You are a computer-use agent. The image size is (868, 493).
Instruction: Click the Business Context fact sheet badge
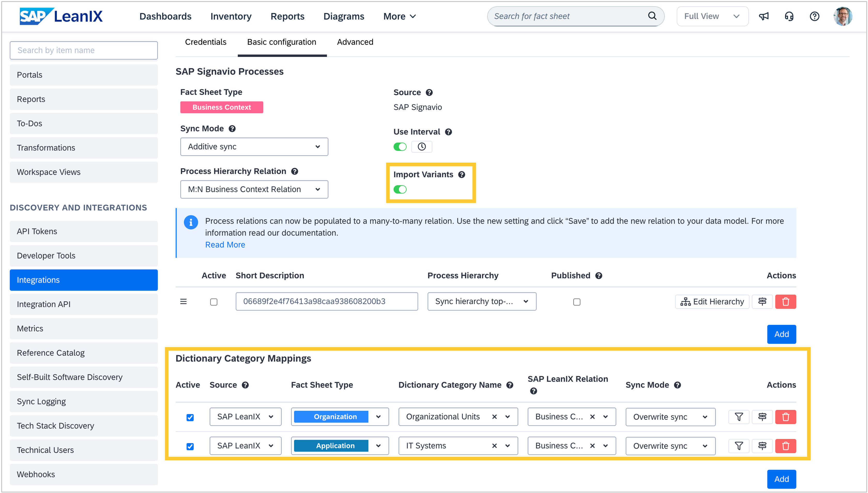221,107
